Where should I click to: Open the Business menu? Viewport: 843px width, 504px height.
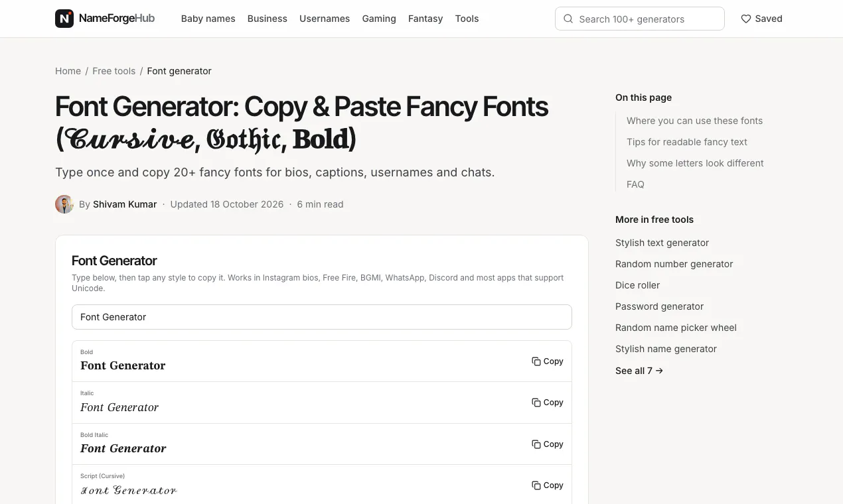click(x=268, y=19)
